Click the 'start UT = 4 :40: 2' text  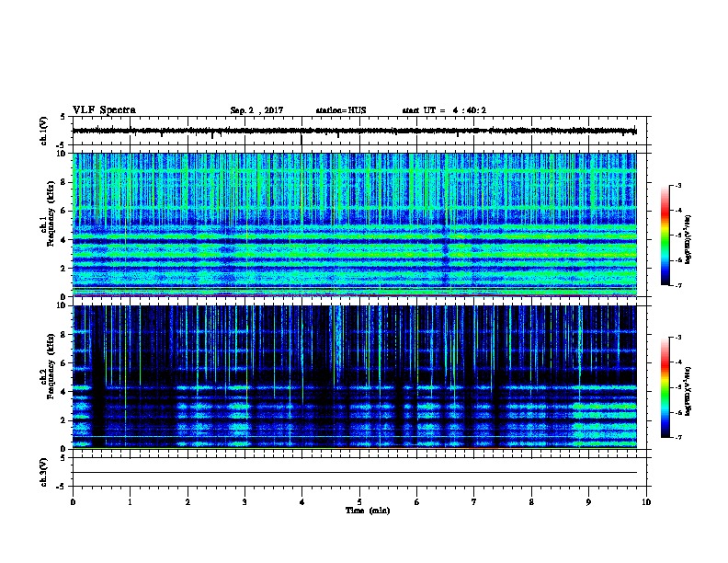(x=444, y=110)
